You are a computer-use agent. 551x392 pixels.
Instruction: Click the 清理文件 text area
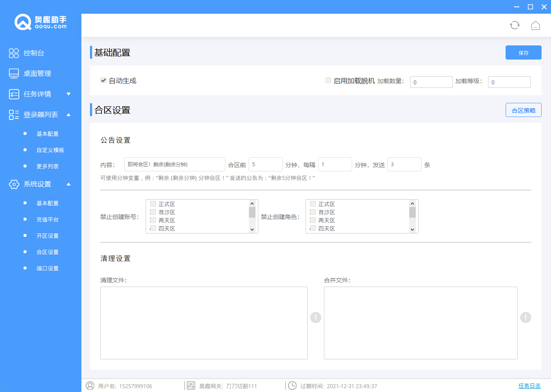pos(204,323)
